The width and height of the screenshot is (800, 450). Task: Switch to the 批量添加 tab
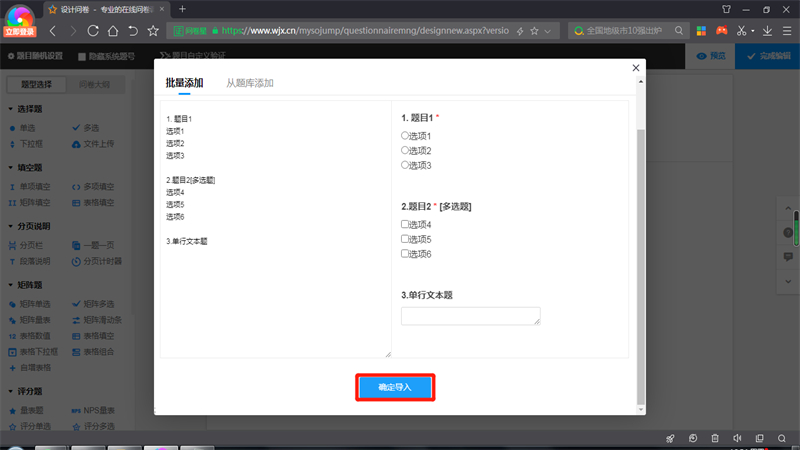(x=184, y=83)
